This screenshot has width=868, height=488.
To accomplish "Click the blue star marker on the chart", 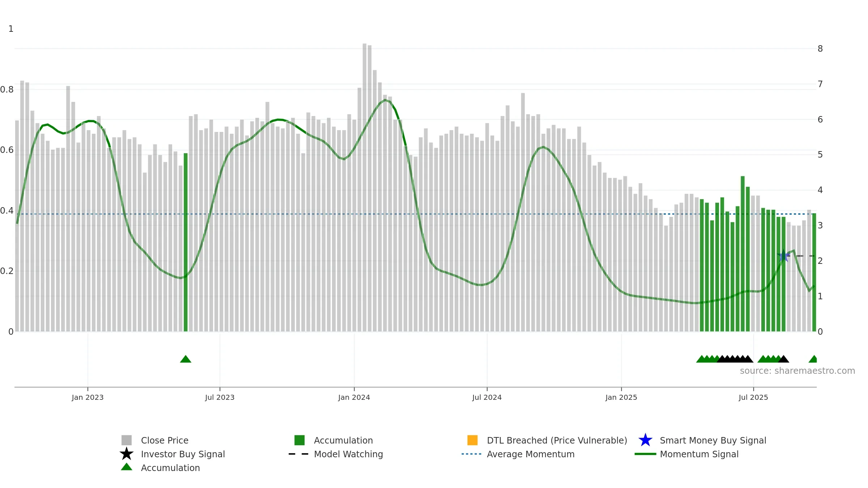I will click(783, 256).
